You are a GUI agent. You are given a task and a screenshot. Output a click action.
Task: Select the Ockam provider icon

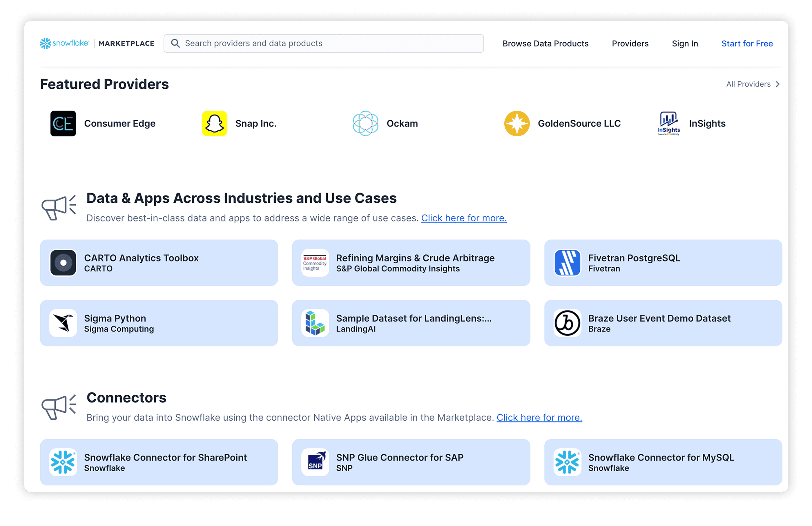(x=365, y=124)
